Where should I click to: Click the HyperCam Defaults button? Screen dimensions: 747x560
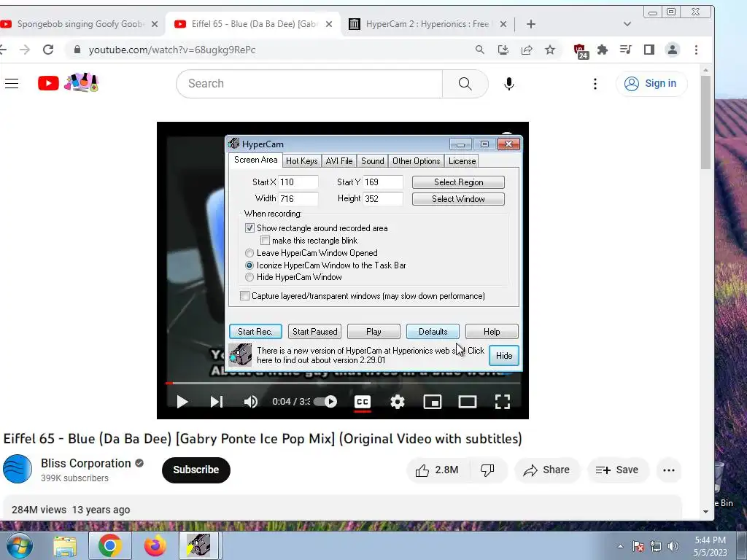point(433,332)
